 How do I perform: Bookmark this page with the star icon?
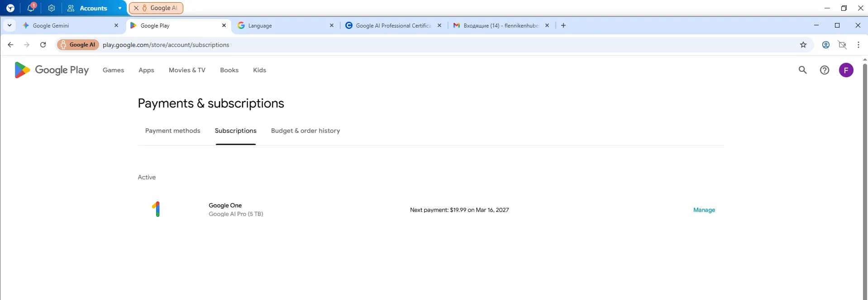tap(803, 45)
